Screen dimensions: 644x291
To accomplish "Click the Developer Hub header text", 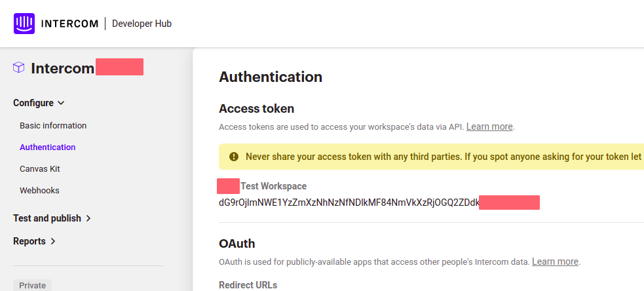I will (x=142, y=24).
